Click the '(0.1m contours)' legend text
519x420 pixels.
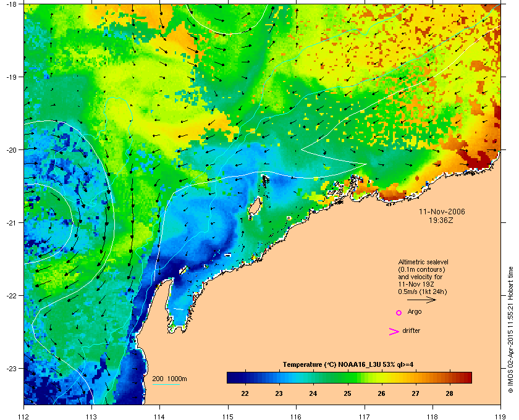421,269
